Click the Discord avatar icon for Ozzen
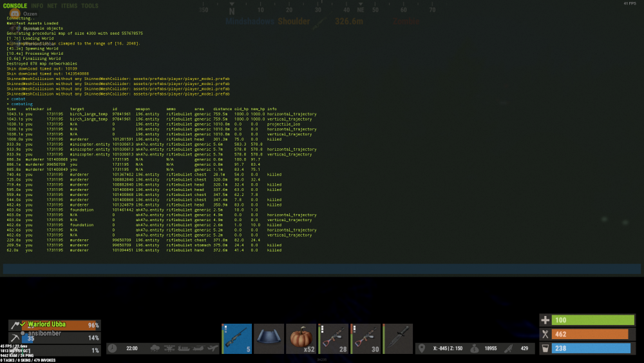The image size is (644, 363). point(16,14)
